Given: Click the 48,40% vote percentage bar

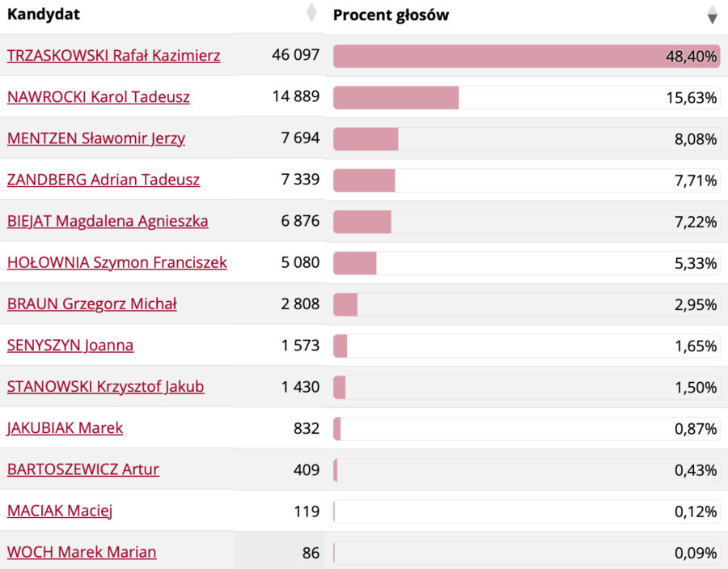Looking at the screenshot, I should click(526, 56).
